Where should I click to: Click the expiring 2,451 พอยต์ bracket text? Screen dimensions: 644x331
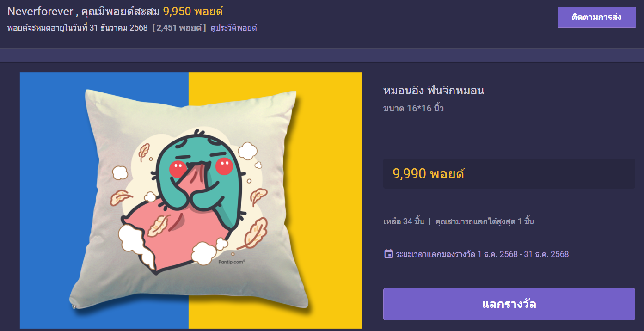[x=179, y=28]
